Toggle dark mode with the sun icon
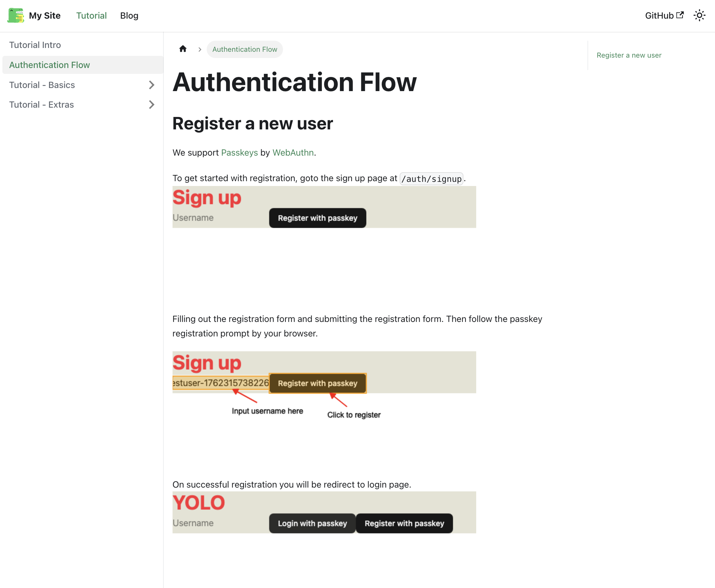 tap(699, 15)
